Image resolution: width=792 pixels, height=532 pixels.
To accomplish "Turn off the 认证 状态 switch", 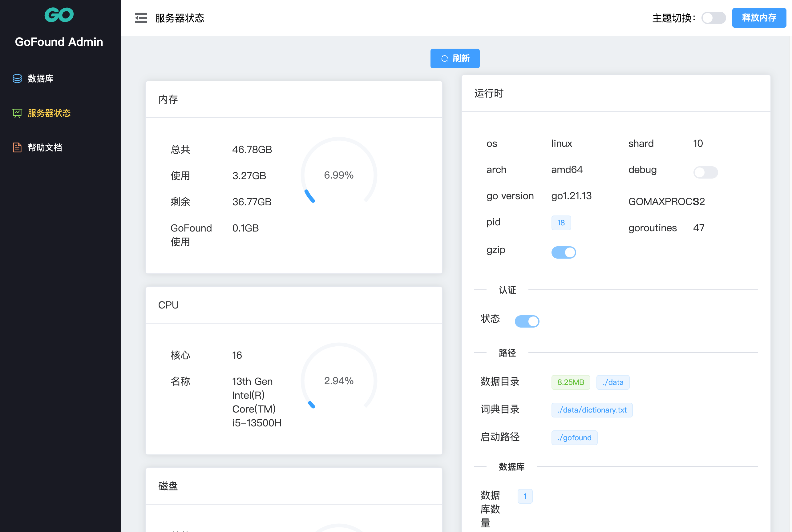I will coord(527,321).
